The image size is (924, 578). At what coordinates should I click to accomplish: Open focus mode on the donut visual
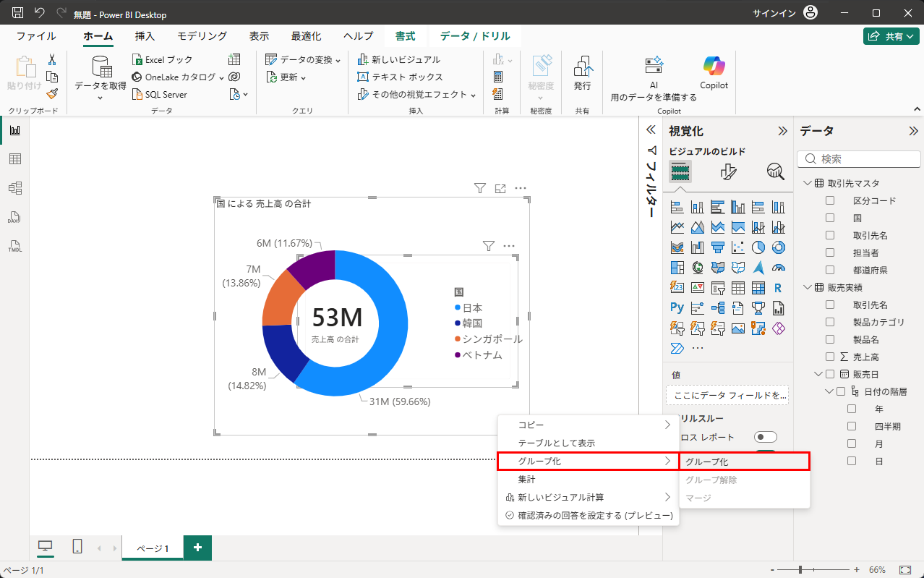point(500,188)
